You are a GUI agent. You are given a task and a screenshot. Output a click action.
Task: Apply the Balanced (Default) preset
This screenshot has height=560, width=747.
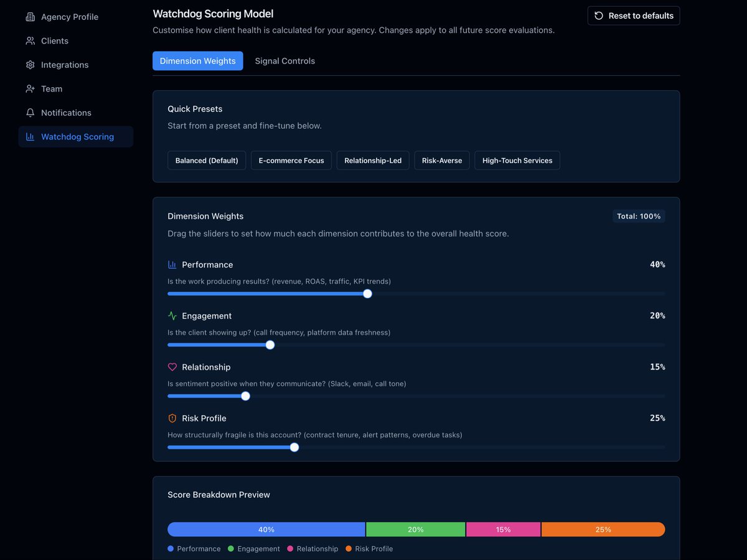click(207, 161)
